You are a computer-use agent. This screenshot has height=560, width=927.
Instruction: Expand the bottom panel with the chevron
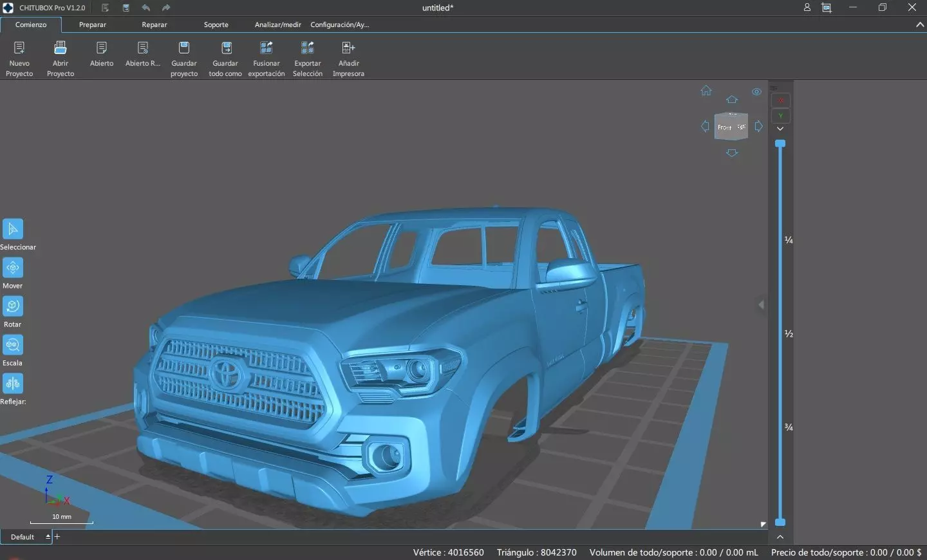(780, 537)
